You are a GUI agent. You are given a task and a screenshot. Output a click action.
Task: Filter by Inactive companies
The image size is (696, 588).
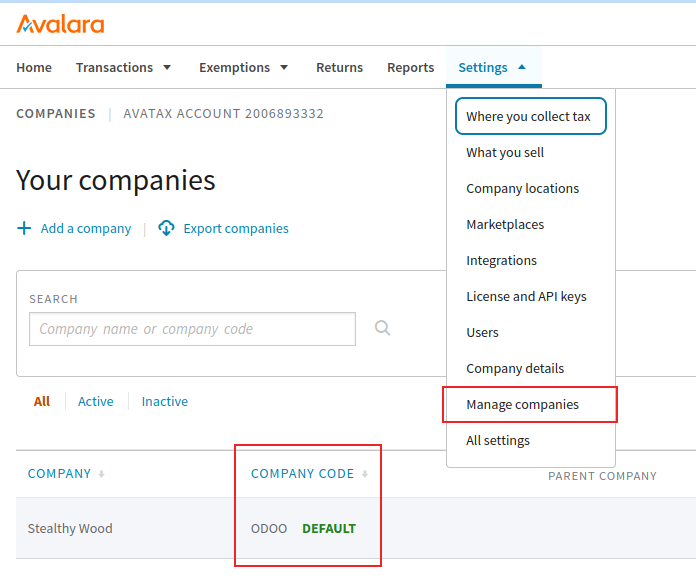click(165, 401)
